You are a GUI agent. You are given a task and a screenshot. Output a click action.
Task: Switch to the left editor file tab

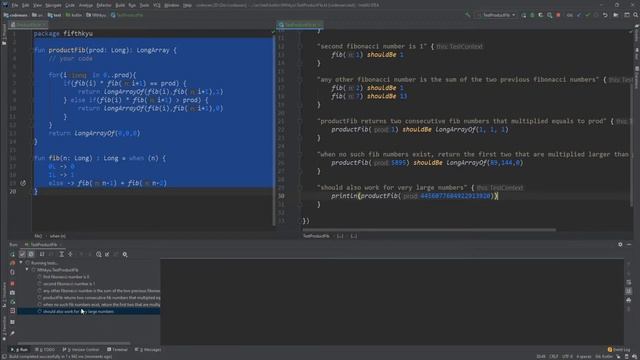pyautogui.click(x=29, y=25)
